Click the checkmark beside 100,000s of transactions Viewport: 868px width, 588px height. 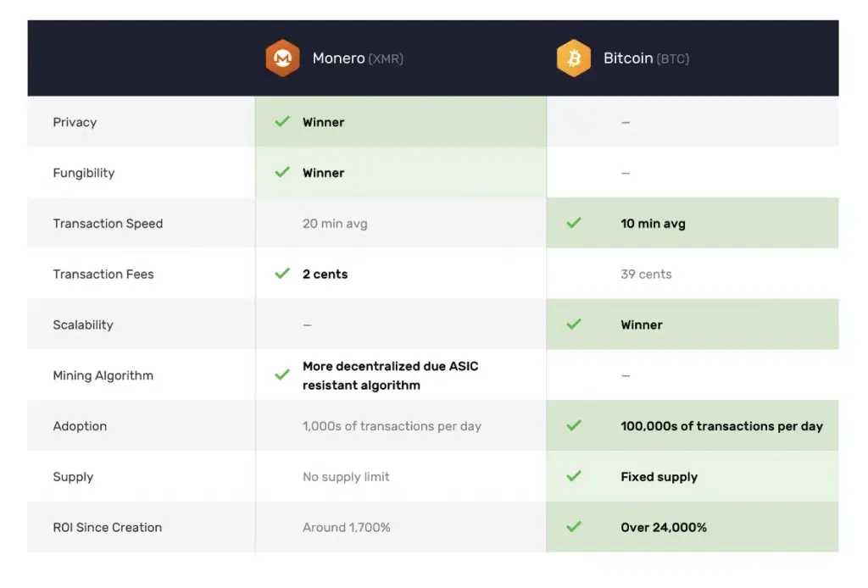click(574, 426)
